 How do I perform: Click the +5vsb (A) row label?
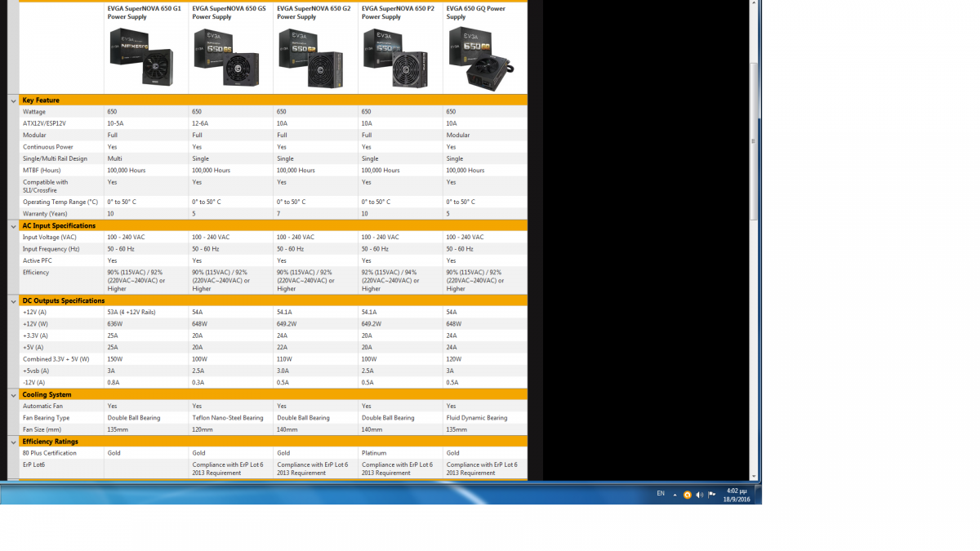pyautogui.click(x=38, y=371)
